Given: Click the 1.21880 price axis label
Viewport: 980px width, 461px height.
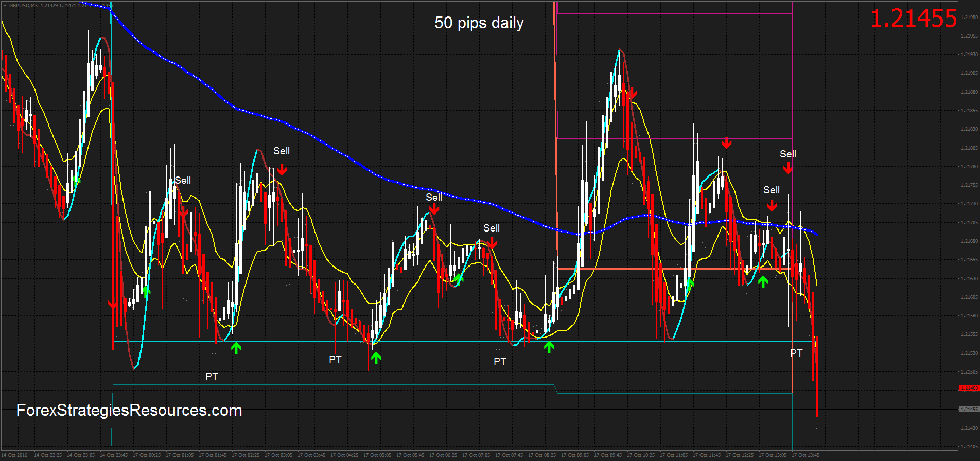Looking at the screenshot, I should point(970,92).
